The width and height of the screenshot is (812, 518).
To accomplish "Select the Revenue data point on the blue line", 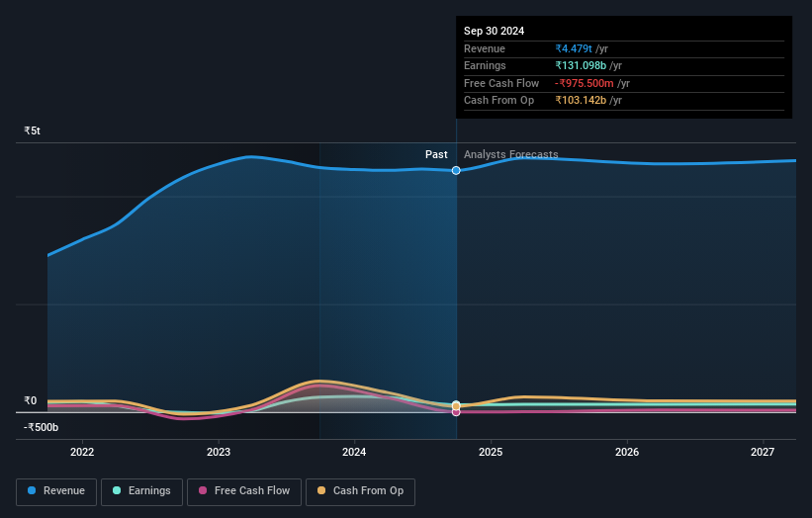I will pyautogui.click(x=456, y=170).
